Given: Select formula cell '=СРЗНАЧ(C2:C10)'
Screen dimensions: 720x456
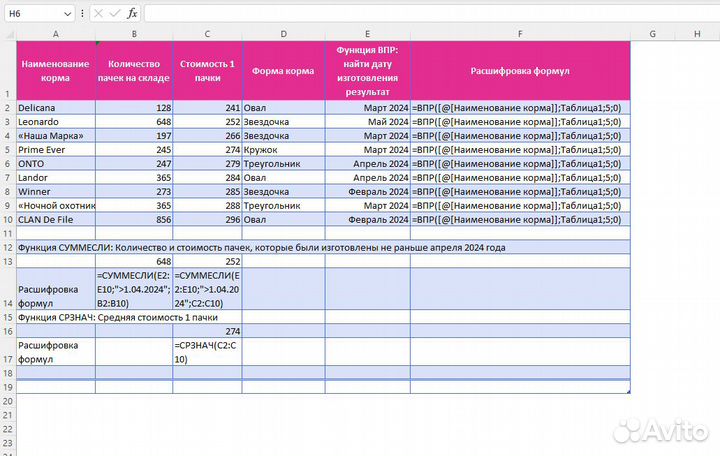Looking at the screenshot, I should pos(207,352).
